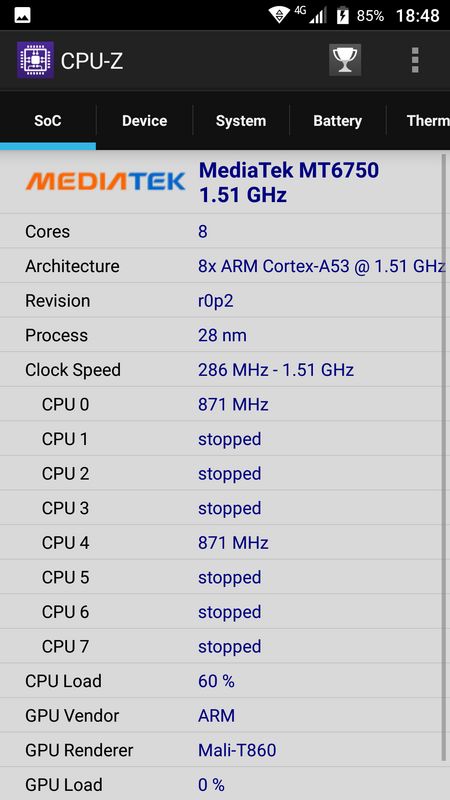Tap the MediaTek MT6750 heading text
The width and height of the screenshot is (450, 800).
[x=289, y=170]
